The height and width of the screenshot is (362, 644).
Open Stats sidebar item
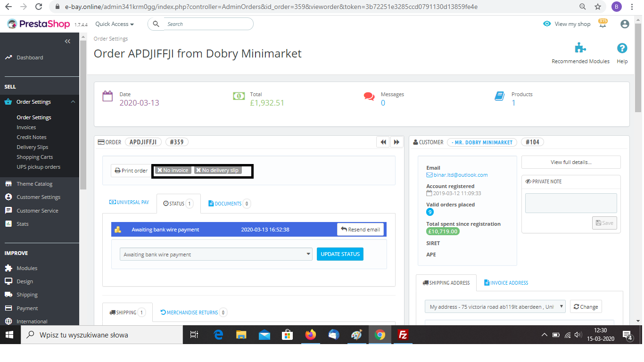pos(23,224)
